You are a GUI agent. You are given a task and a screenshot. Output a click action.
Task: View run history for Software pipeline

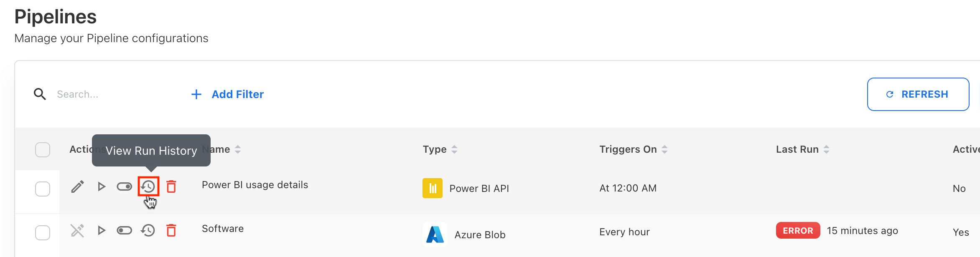point(148,230)
